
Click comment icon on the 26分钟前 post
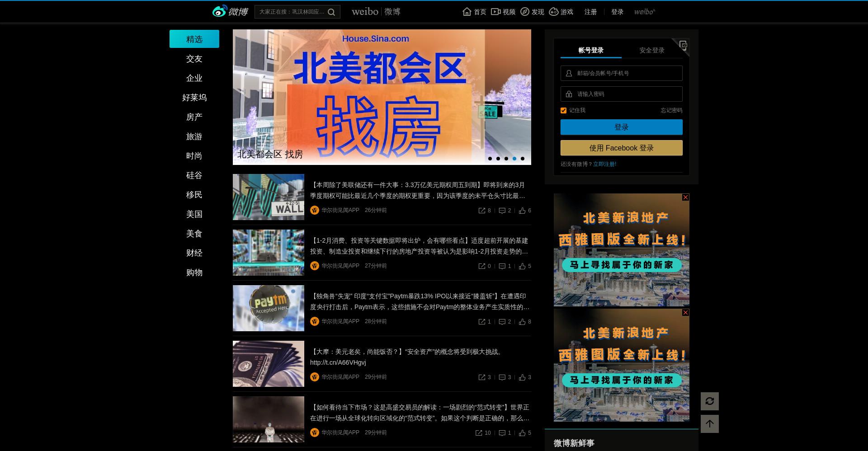[x=502, y=211]
